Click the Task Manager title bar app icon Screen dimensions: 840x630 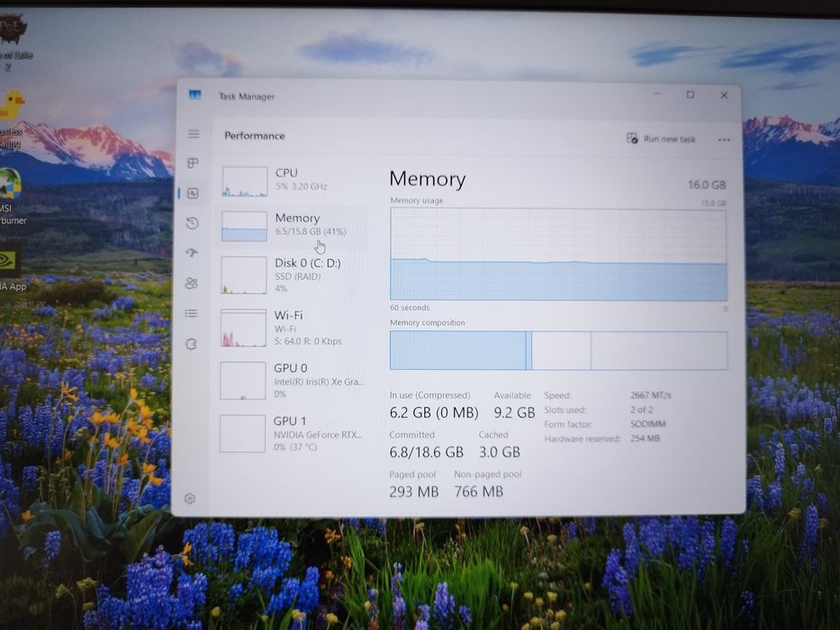(195, 94)
